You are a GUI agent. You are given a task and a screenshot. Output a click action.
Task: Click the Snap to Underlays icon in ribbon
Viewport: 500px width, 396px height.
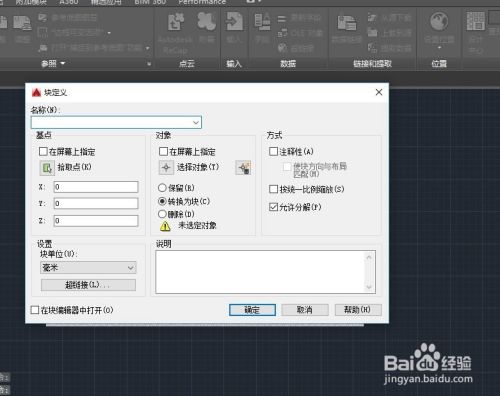(43, 48)
